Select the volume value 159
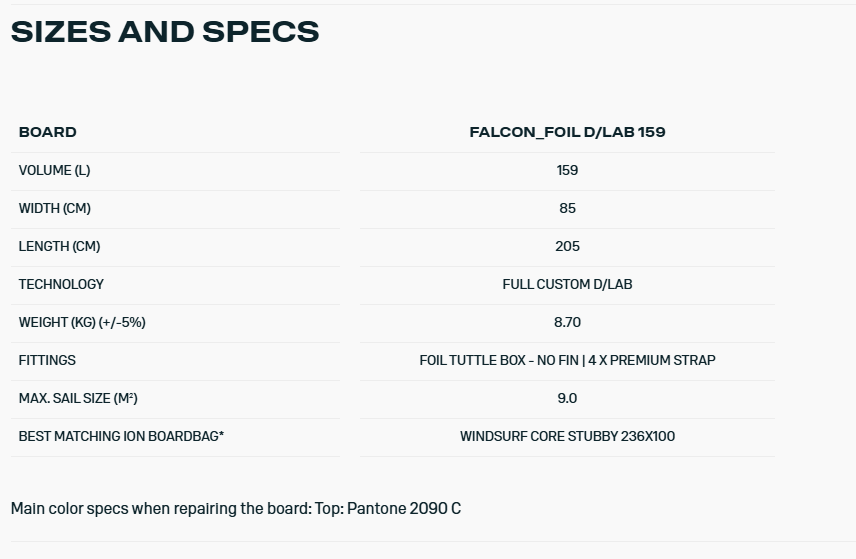This screenshot has height=559, width=856. tap(567, 170)
